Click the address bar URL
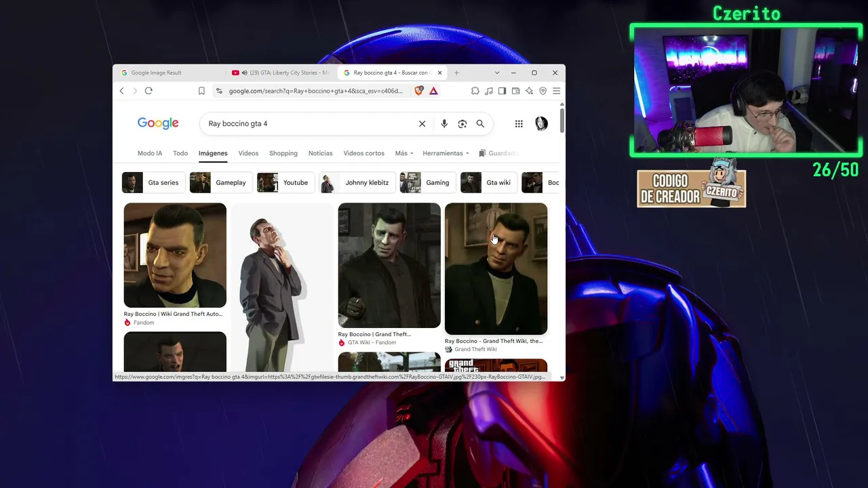868x488 pixels. (315, 91)
